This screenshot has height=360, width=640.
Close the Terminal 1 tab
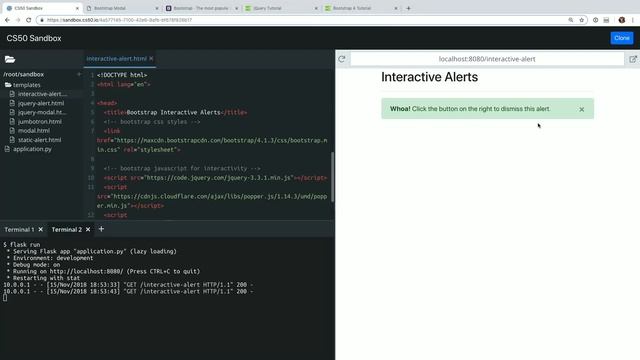pos(41,229)
